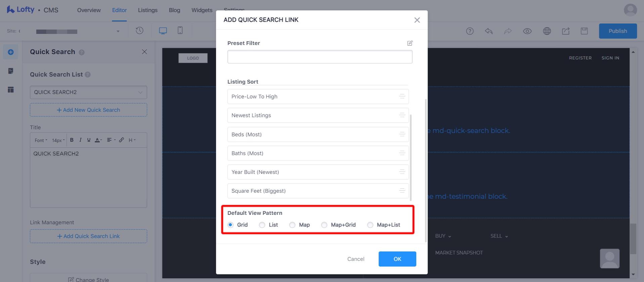Expand the BUY menu in preview
The width and height of the screenshot is (644, 282).
pos(443,236)
